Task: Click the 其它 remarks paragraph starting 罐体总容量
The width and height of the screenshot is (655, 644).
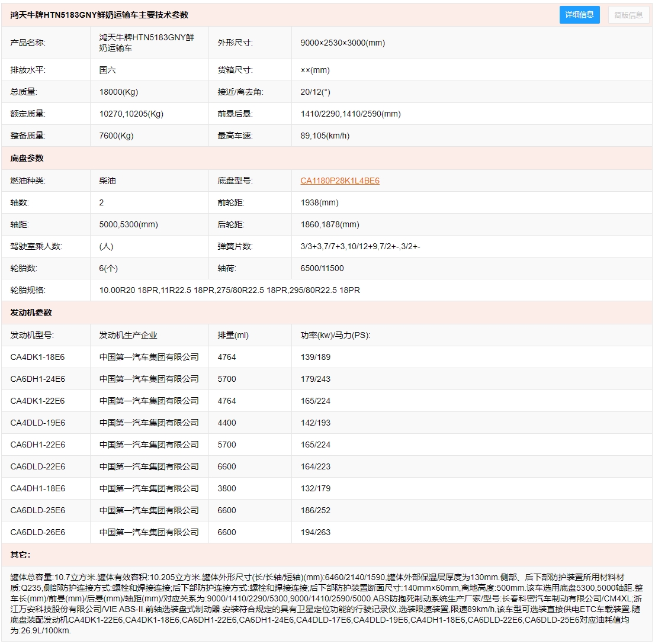Action: [x=326, y=604]
